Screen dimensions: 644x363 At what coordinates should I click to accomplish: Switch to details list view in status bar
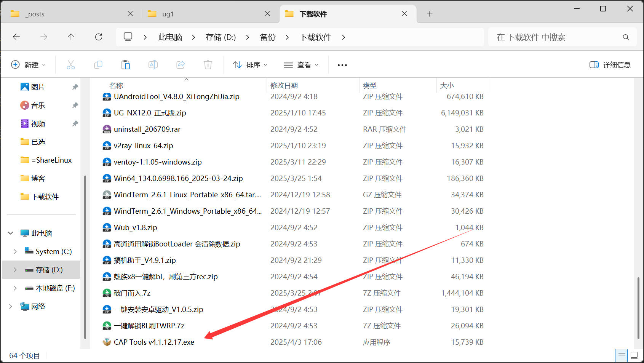coord(622,355)
